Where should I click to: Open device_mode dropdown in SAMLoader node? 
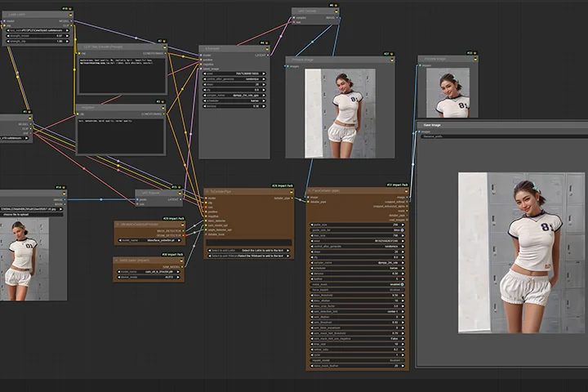pos(149,277)
